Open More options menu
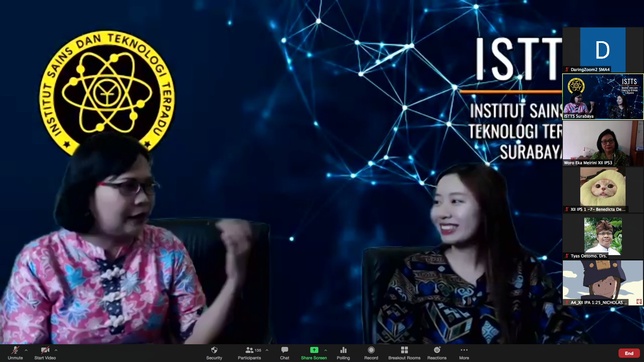The width and height of the screenshot is (644, 362). 464,353
